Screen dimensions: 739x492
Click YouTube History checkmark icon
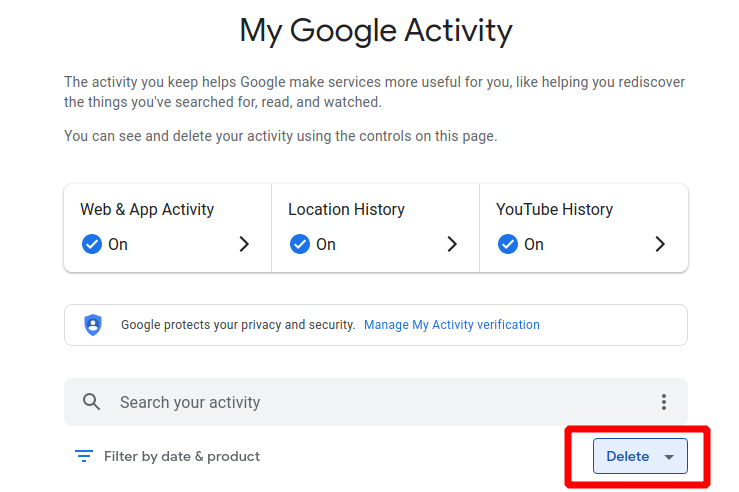(x=508, y=244)
